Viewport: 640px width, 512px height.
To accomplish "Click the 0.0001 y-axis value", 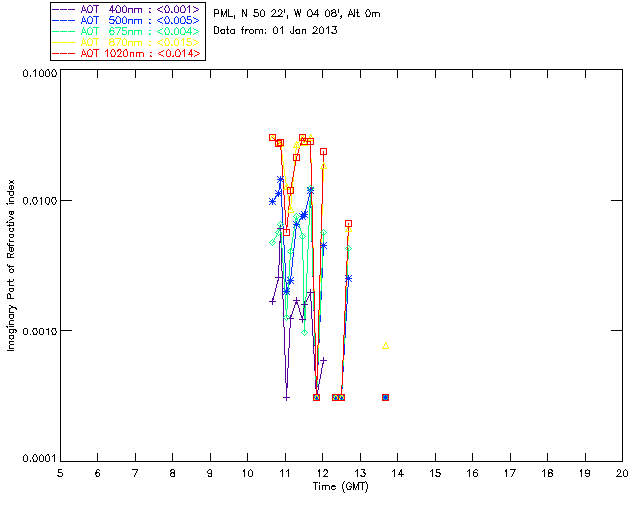I will [40, 459].
